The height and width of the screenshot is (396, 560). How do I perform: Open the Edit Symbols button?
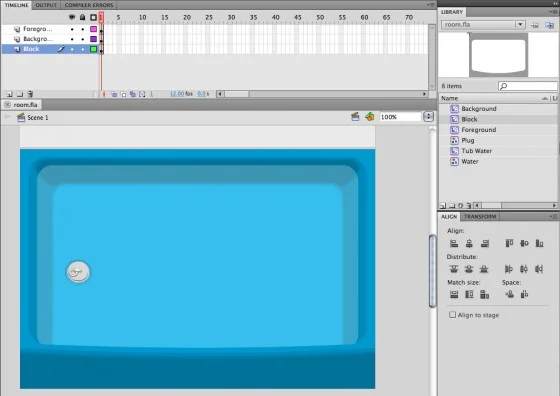(370, 117)
